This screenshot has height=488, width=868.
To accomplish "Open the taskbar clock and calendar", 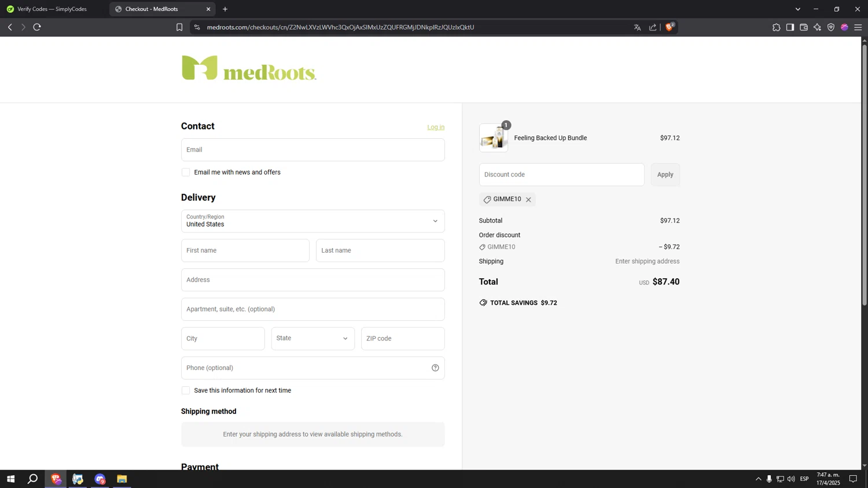I will (828, 479).
